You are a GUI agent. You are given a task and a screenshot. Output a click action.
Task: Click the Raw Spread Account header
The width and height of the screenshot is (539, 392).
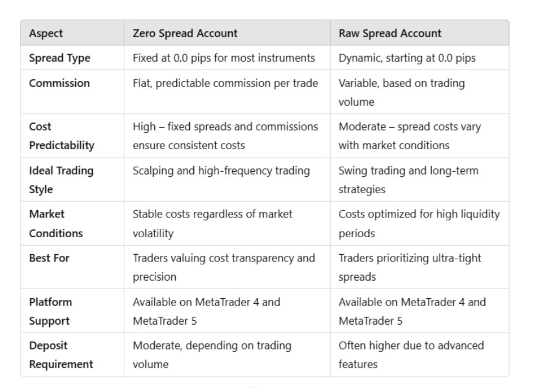pos(390,33)
